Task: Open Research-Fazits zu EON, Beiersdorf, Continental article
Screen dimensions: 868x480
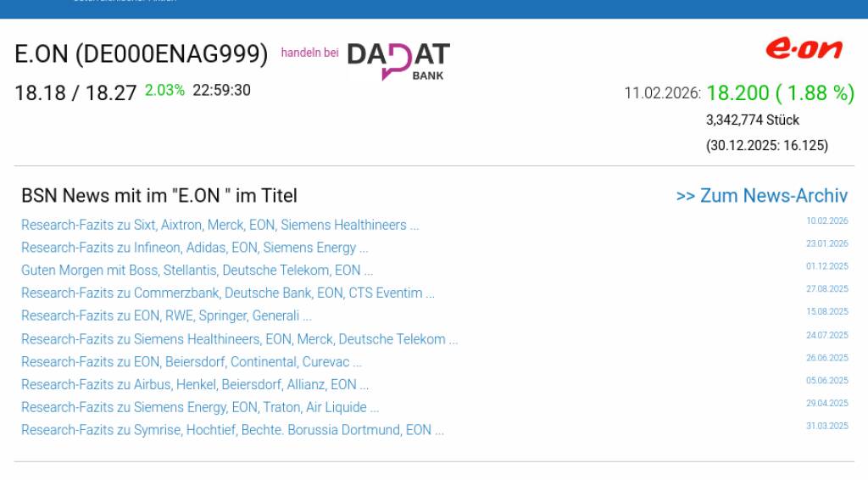Action: 191,362
